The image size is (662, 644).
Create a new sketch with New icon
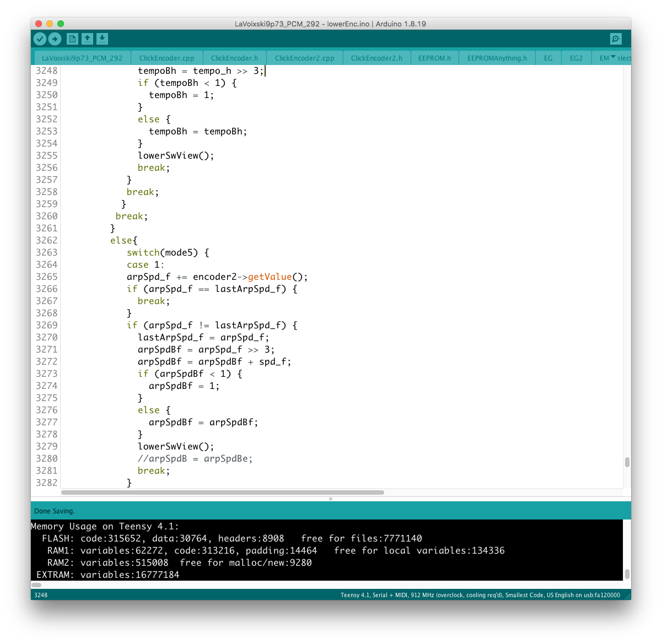pos(72,39)
